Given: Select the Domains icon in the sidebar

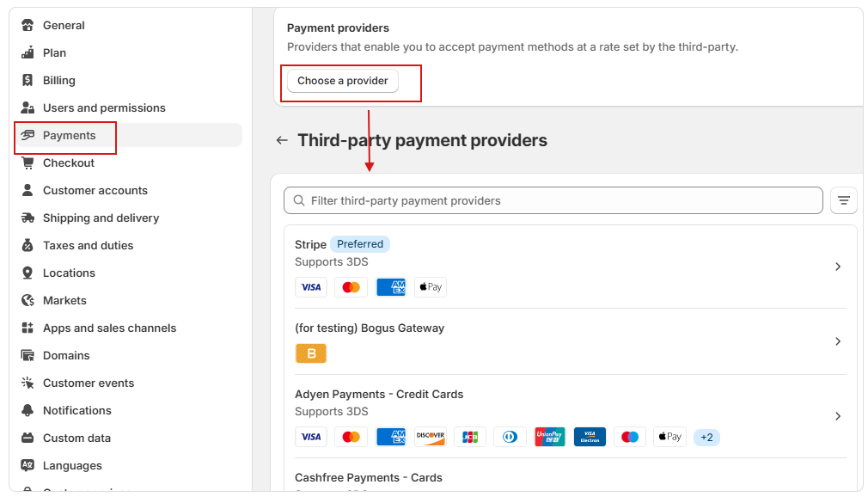Looking at the screenshot, I should (x=28, y=355).
